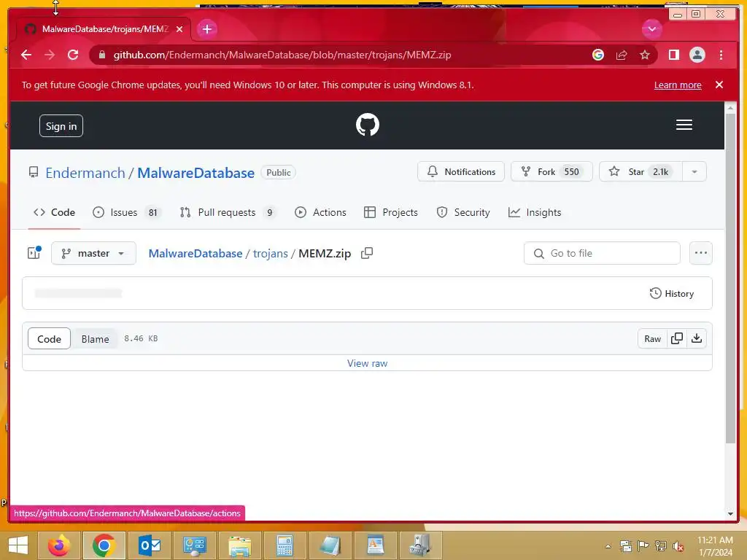
Task: Follow the Learn more link in update banner
Action: (678, 85)
